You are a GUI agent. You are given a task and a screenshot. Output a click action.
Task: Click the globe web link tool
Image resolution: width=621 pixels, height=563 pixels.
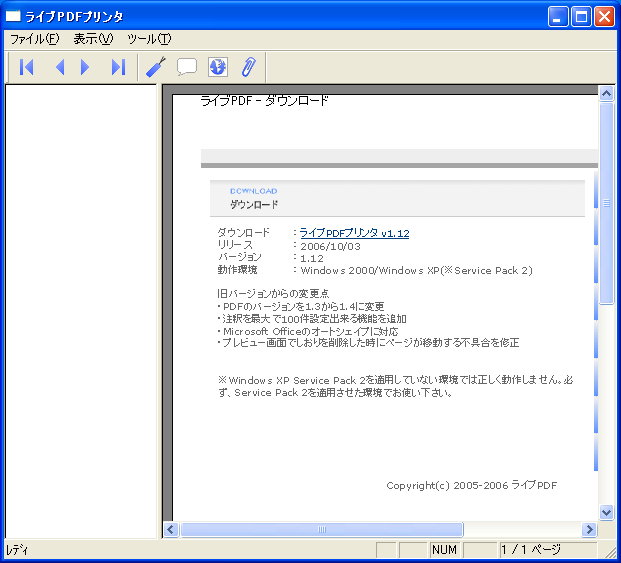tap(217, 67)
